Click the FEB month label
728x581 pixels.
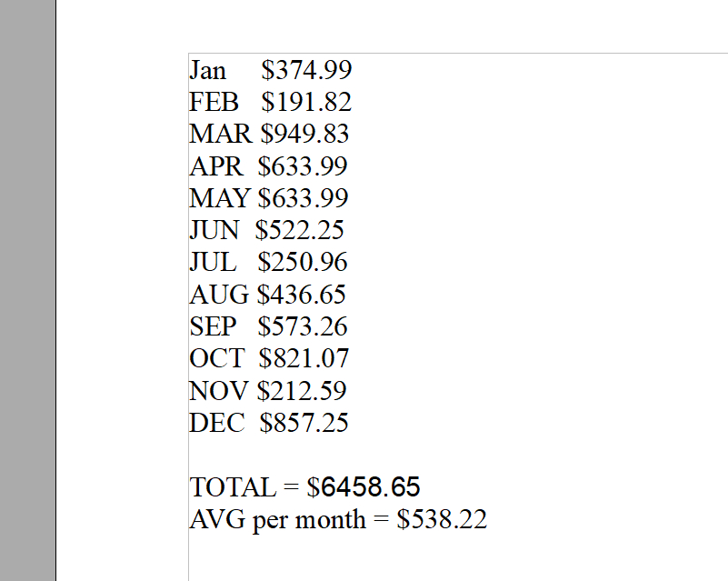[x=214, y=102]
